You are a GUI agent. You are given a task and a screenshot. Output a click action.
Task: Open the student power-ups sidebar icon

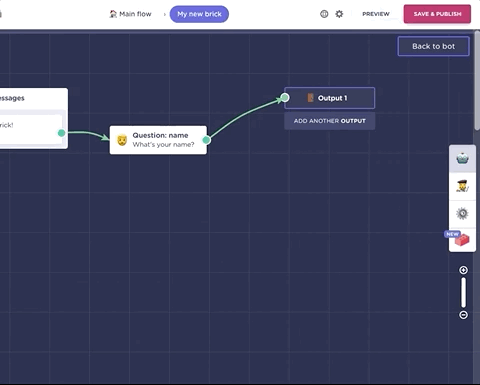[x=462, y=186]
